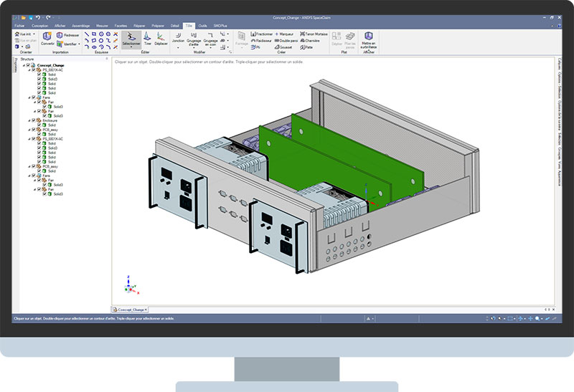Open the Identifier dropdown arrow
This screenshot has width=574, height=392.
(80, 44)
